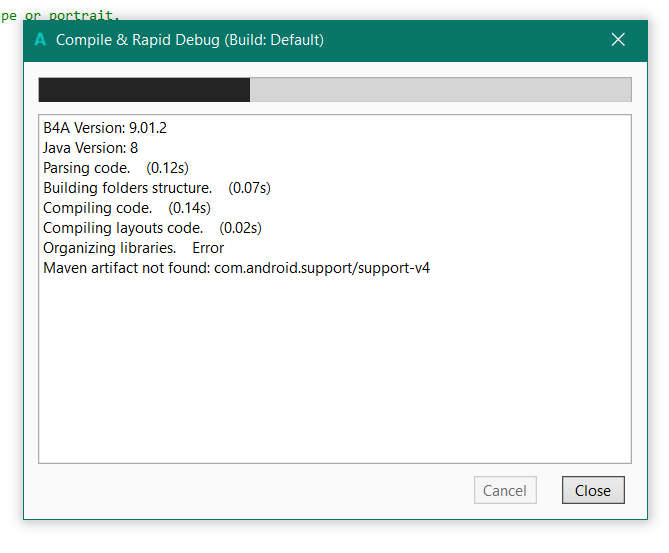
Task: Select the "Java Version: 8" log line
Action: [x=90, y=148]
